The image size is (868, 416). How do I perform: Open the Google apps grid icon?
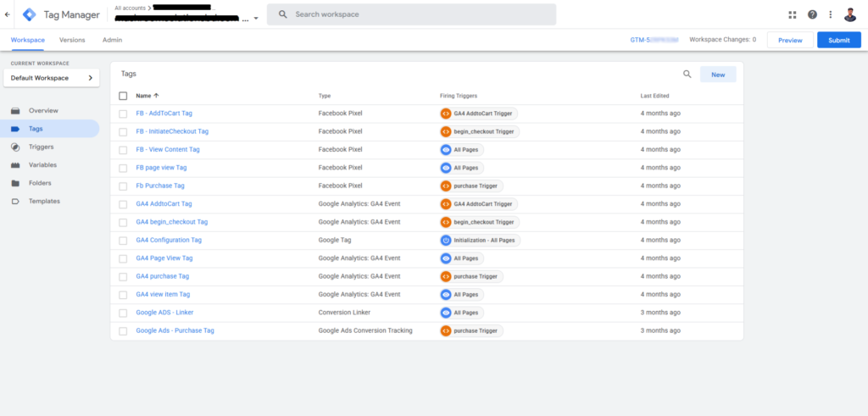coord(793,14)
